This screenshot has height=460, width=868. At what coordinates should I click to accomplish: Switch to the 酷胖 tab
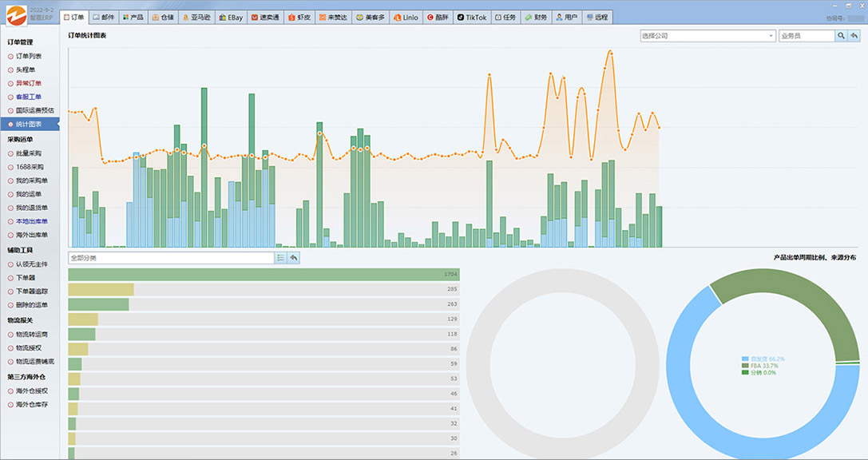[x=438, y=18]
